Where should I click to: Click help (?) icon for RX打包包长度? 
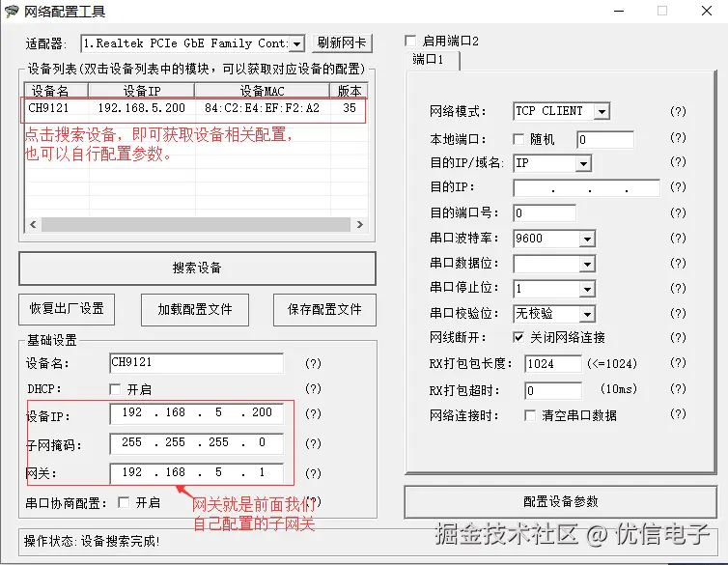coord(678,362)
